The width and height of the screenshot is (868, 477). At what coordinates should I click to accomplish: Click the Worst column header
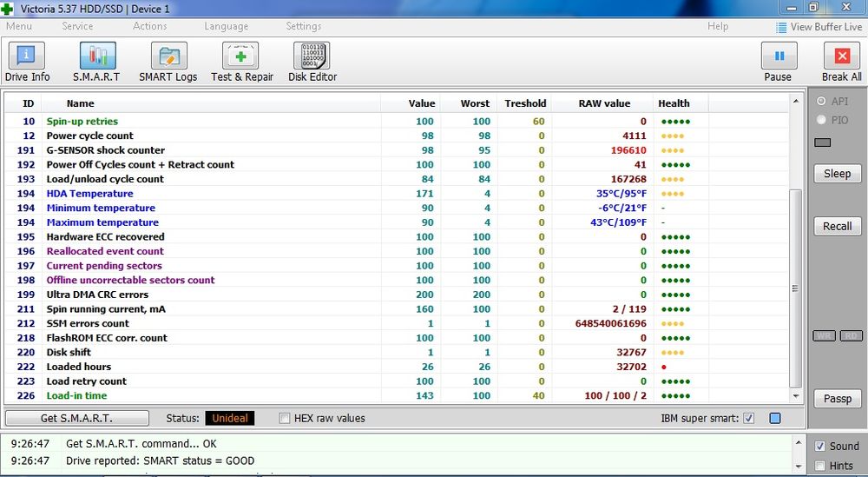(475, 103)
